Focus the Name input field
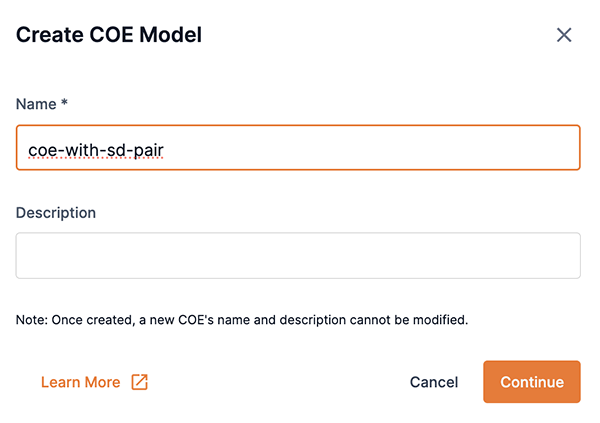This screenshot has width=600, height=423. click(x=298, y=148)
